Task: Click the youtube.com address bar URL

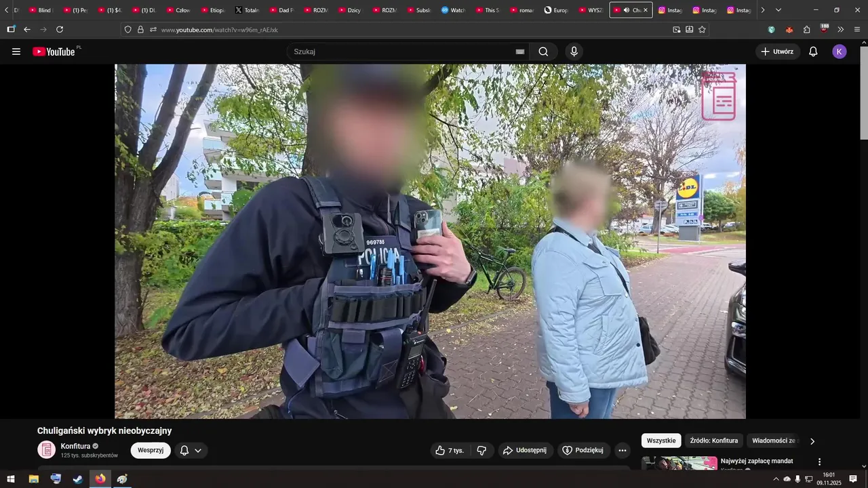Action: tap(220, 30)
